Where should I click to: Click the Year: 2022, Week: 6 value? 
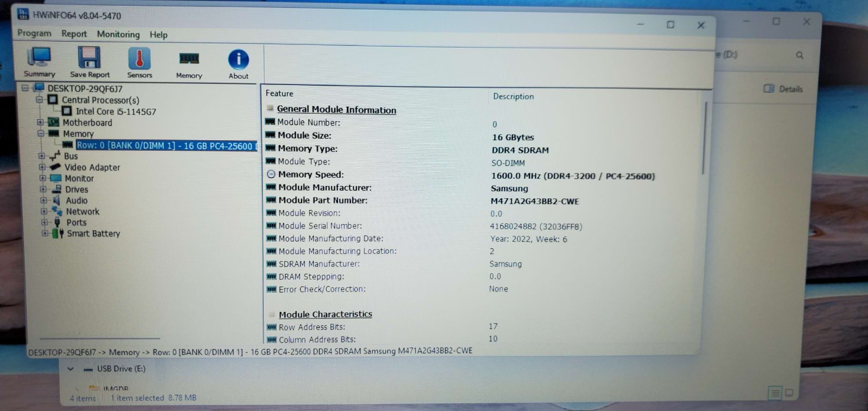pos(528,239)
